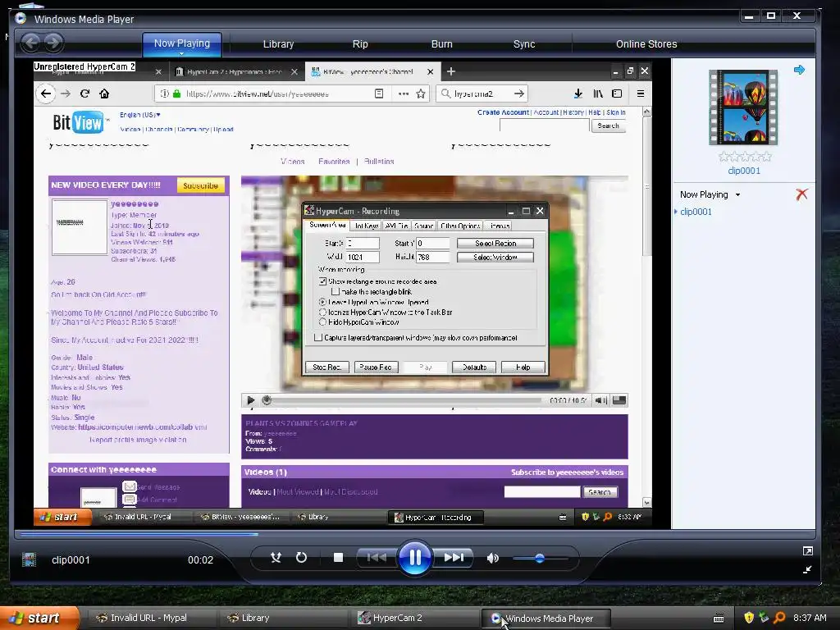
Task: Close the Windows Media Player window
Action: (797, 16)
